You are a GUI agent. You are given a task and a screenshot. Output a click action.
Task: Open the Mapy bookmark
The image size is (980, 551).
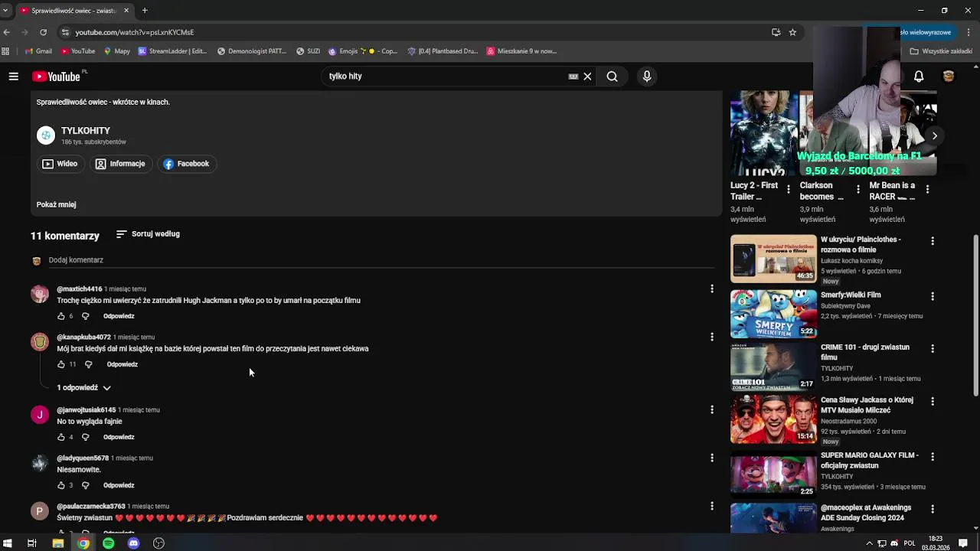coord(117,51)
